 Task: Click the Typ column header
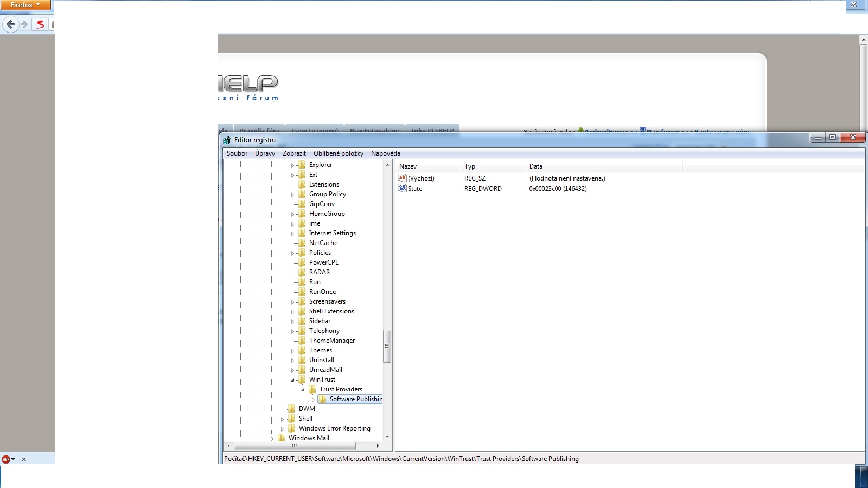(x=493, y=166)
